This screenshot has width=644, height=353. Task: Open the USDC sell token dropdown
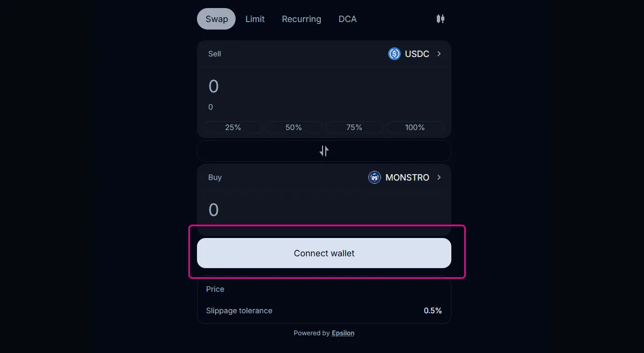tap(415, 54)
